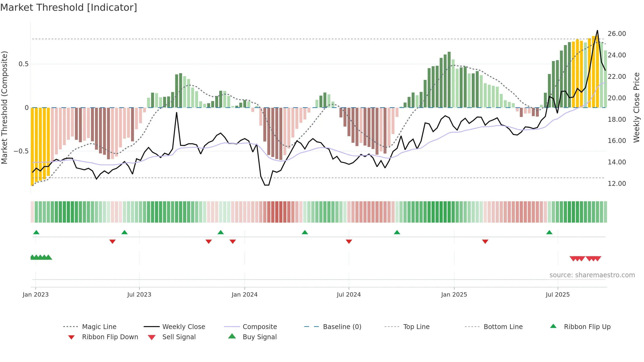Image resolution: width=644 pixels, height=362 pixels.
Task: Toggle the Weekly Close legend entry
Action: [x=174, y=327]
